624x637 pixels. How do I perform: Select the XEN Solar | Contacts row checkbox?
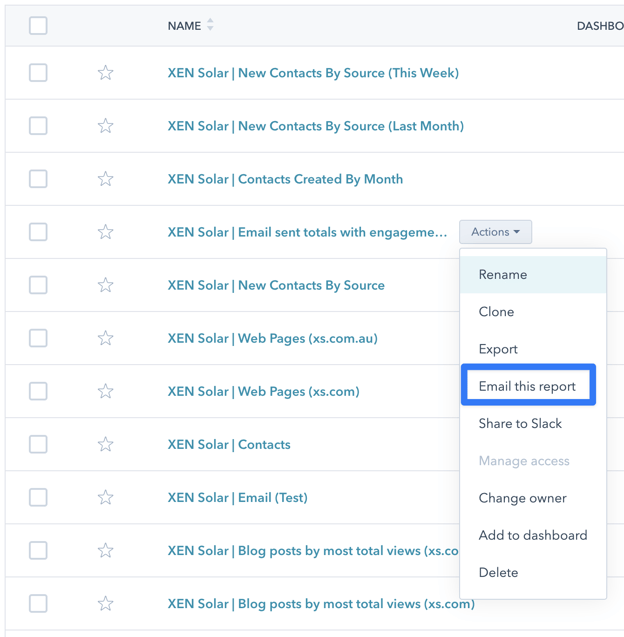pyautogui.click(x=38, y=444)
